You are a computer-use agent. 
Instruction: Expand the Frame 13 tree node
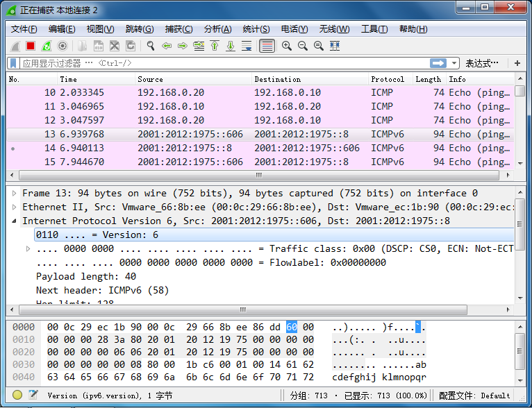pyautogui.click(x=15, y=193)
